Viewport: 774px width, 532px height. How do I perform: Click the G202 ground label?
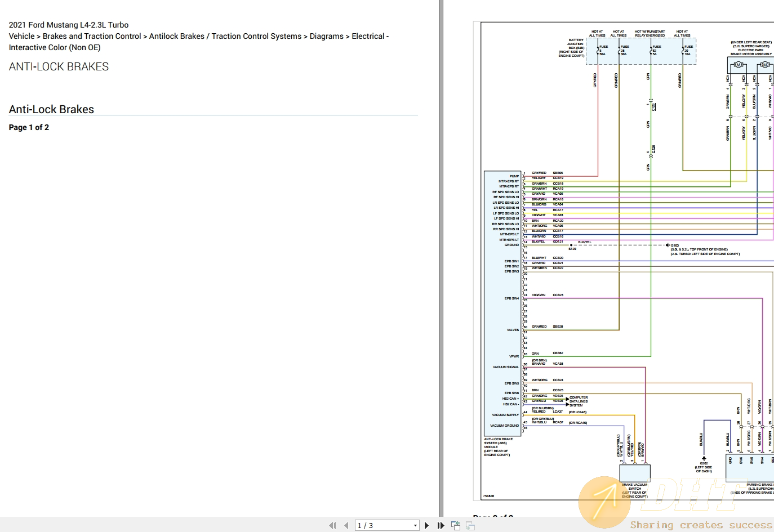704,463
